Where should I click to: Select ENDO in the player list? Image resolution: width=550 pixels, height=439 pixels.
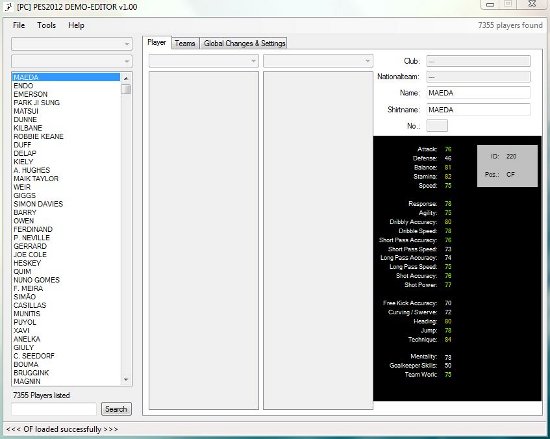point(66,86)
